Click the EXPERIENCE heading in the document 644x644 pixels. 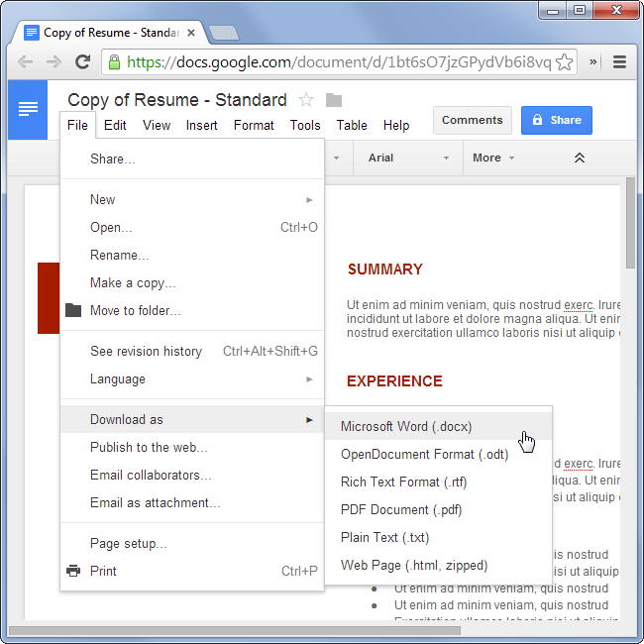[x=394, y=381]
